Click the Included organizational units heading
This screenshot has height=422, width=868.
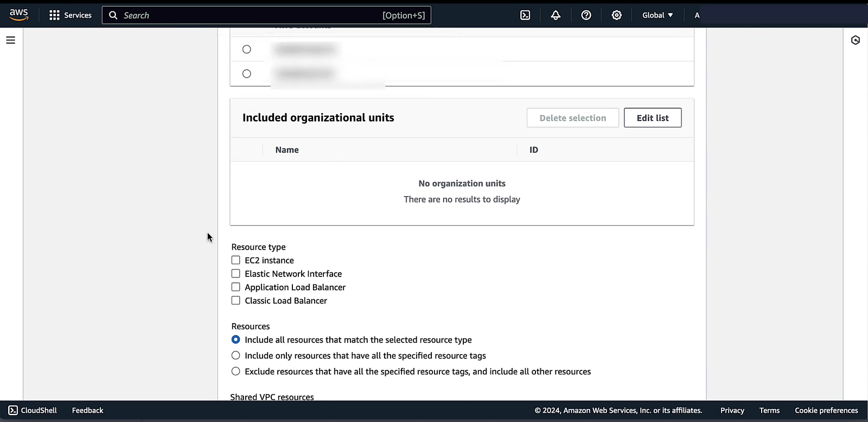318,118
